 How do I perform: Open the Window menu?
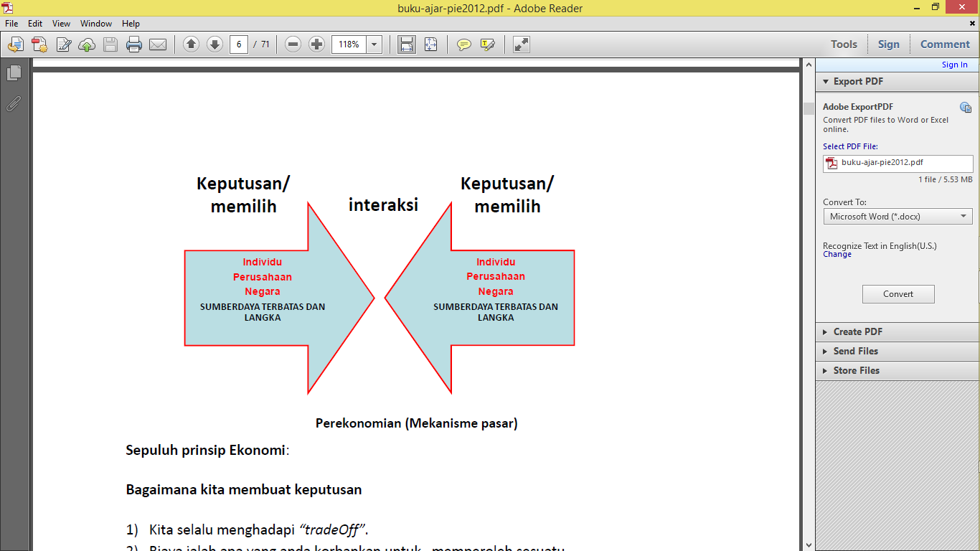[96, 24]
